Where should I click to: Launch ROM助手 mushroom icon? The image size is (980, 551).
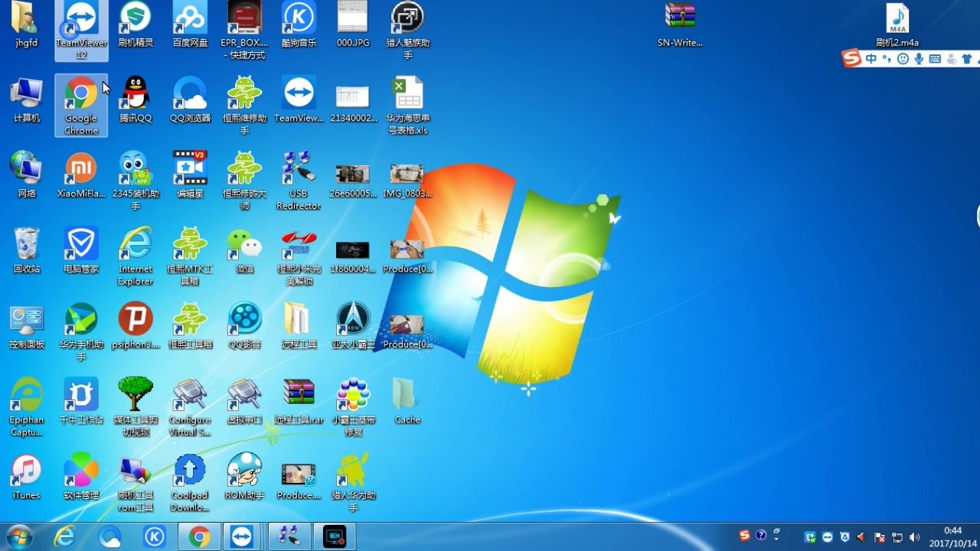pyautogui.click(x=244, y=476)
